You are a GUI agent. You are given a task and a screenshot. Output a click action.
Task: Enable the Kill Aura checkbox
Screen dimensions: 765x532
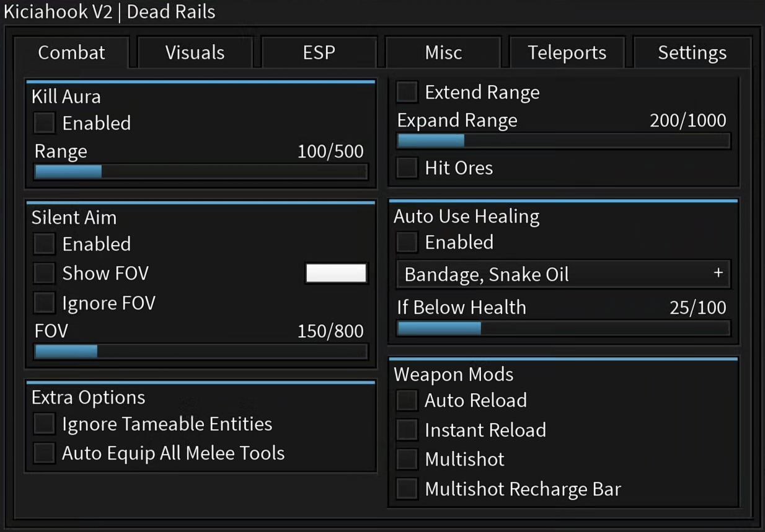[45, 123]
